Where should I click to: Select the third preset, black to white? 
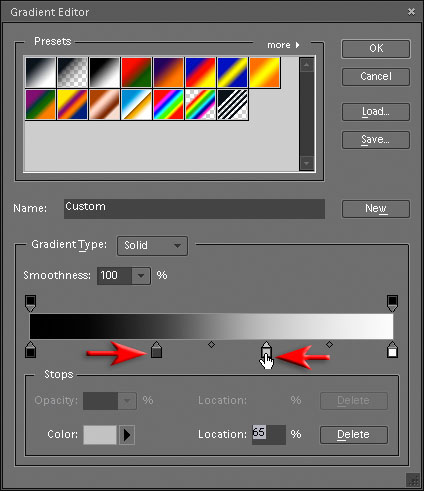pos(104,72)
